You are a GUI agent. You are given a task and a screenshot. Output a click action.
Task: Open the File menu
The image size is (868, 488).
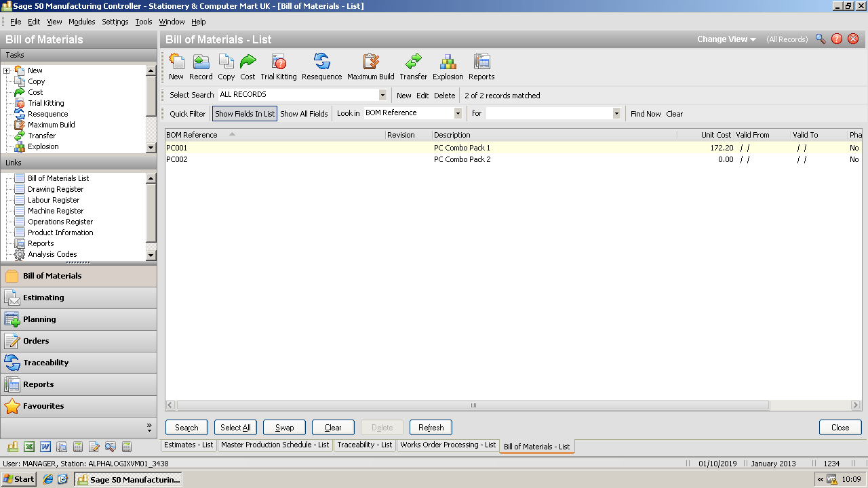pos(16,22)
